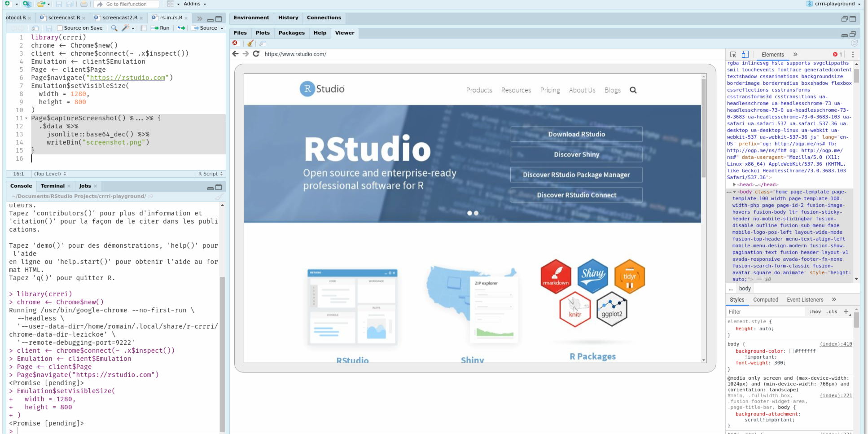The width and height of the screenshot is (868, 434).
Task: Click the Open File folder icon
Action: point(41,4)
